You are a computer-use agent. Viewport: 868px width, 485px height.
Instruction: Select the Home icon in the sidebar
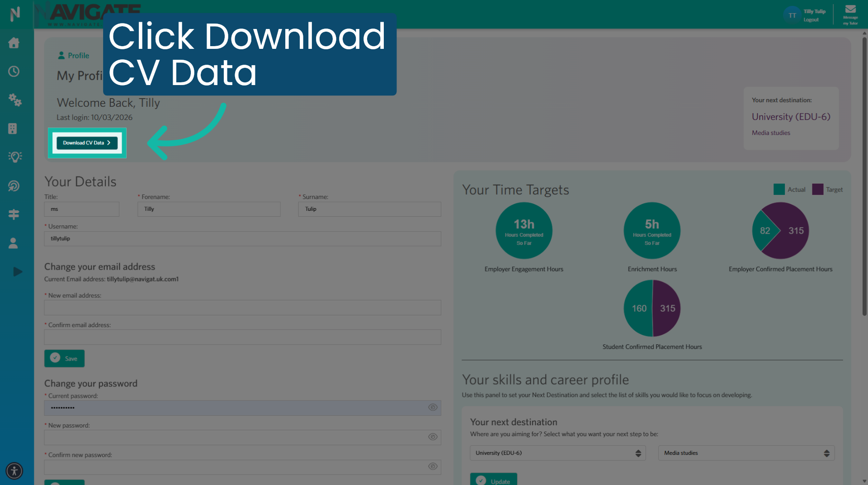[x=14, y=43]
